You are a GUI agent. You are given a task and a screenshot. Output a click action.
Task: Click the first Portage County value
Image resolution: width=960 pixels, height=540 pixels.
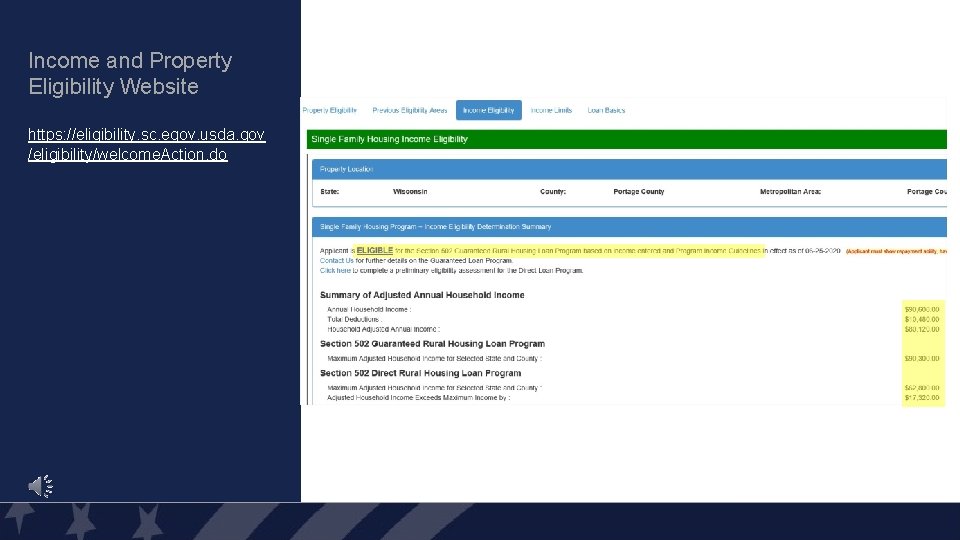[x=639, y=192]
